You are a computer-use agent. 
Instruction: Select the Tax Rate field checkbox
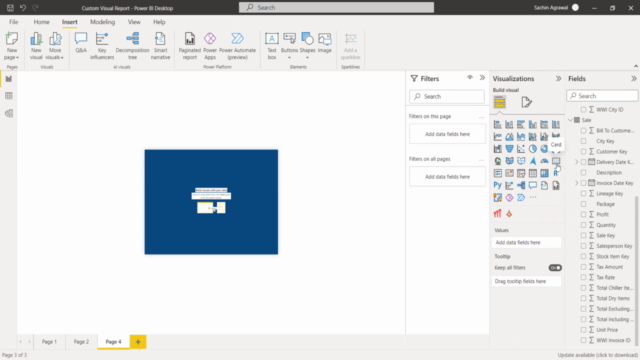[583, 278]
